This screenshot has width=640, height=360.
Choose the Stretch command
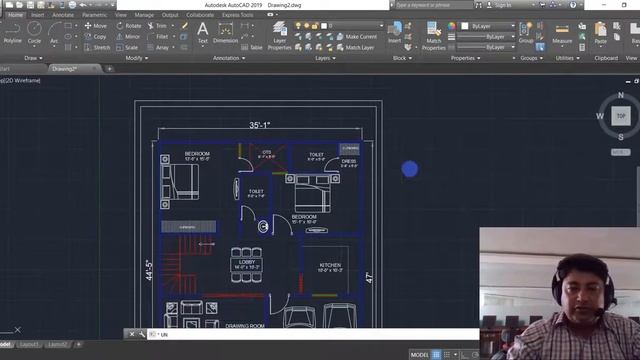coord(97,47)
